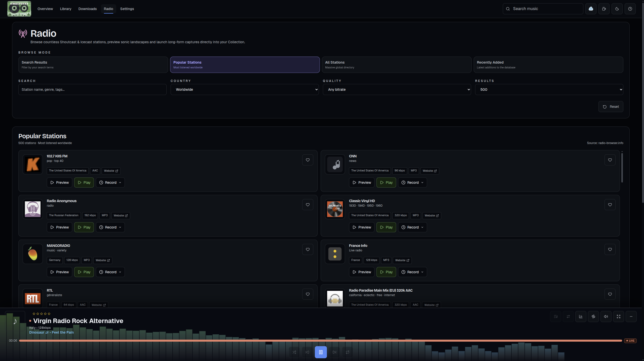This screenshot has height=361, width=644.
Task: Expand Record options for CNN
Action: click(x=412, y=183)
